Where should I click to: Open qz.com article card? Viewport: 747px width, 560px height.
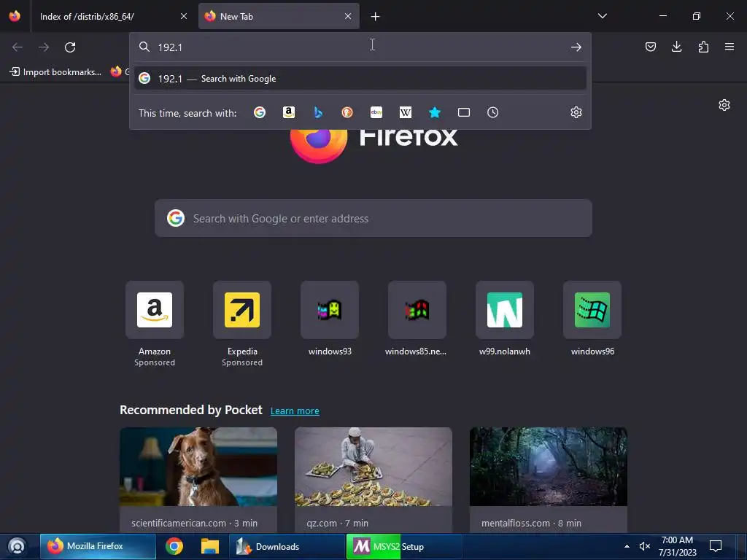[x=373, y=480]
